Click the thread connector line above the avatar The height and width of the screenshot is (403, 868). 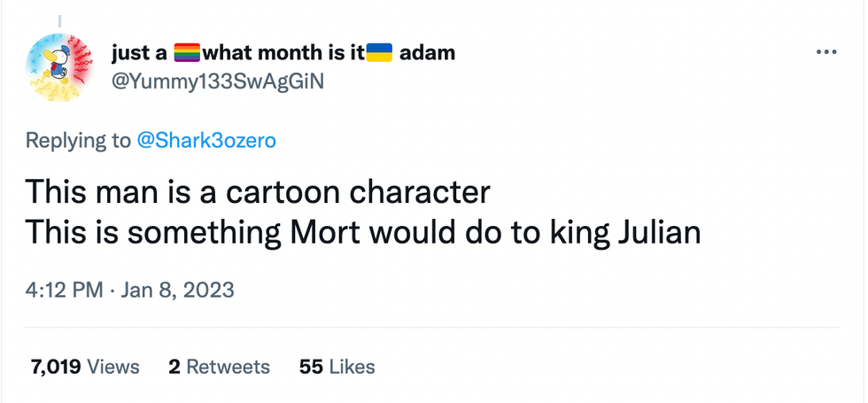[59, 19]
